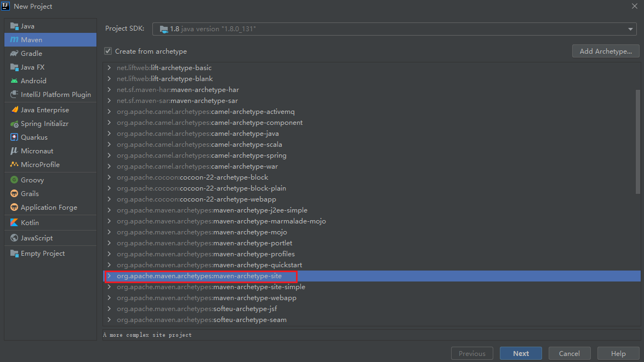Screen dimensions: 644x362
Task: Click the Empty Project folder icon
Action: 14,254
